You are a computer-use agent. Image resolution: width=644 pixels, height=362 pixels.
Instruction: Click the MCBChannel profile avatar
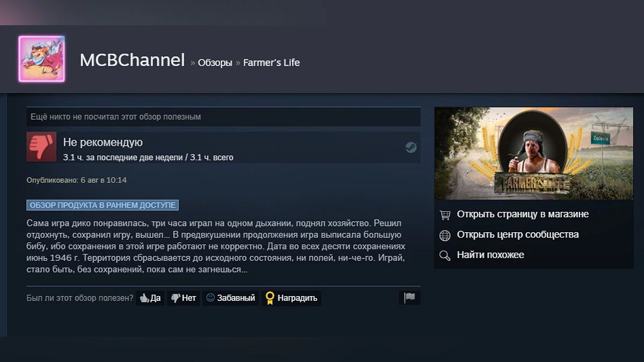pyautogui.click(x=41, y=59)
